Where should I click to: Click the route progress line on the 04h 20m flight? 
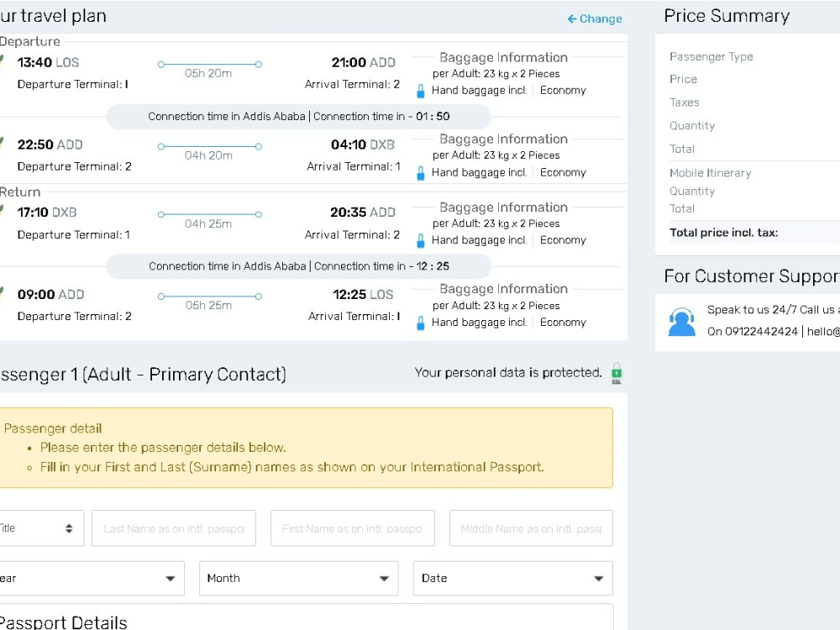[210, 145]
